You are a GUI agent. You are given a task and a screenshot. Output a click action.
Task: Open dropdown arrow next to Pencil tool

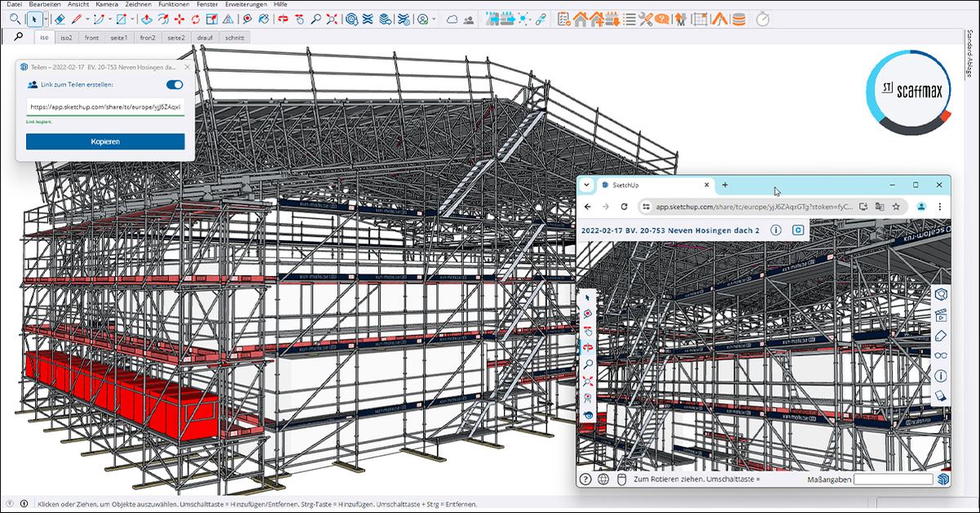point(87,19)
